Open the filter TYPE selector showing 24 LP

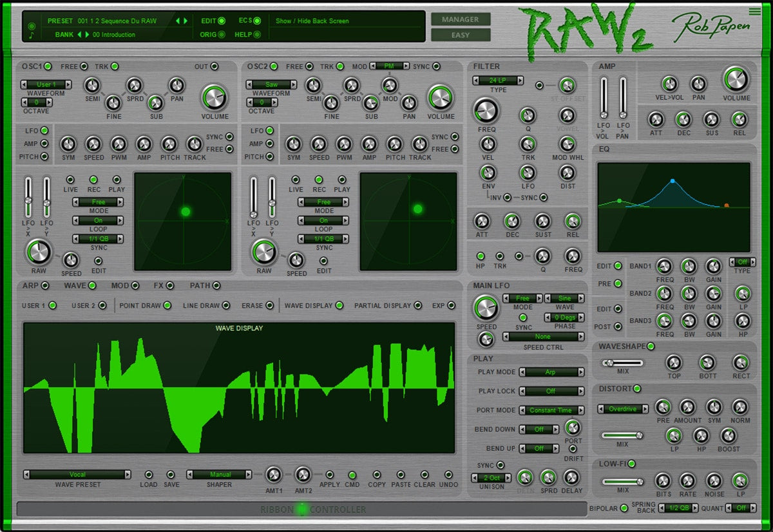click(498, 81)
